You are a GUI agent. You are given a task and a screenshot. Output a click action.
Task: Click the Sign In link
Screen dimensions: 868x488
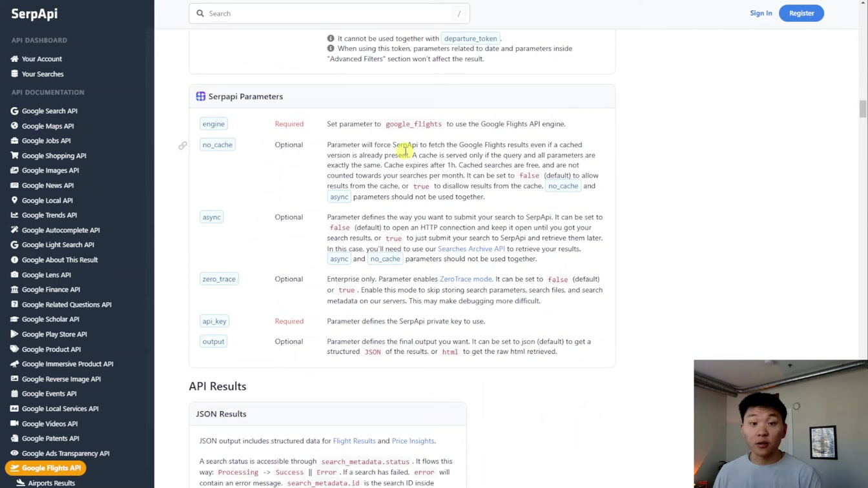coord(761,13)
